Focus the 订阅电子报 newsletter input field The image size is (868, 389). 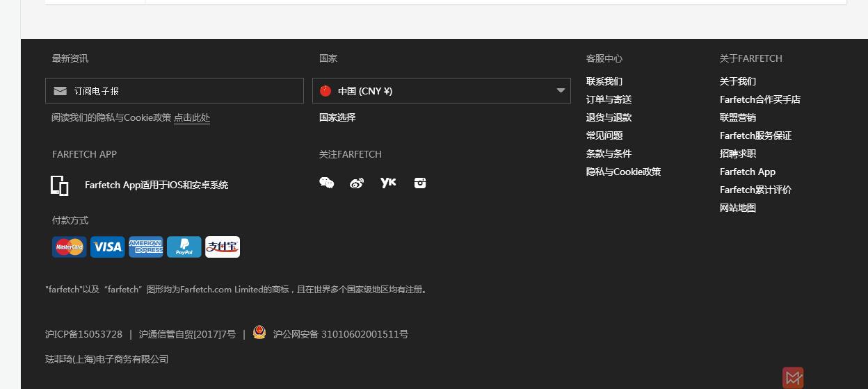tap(175, 90)
